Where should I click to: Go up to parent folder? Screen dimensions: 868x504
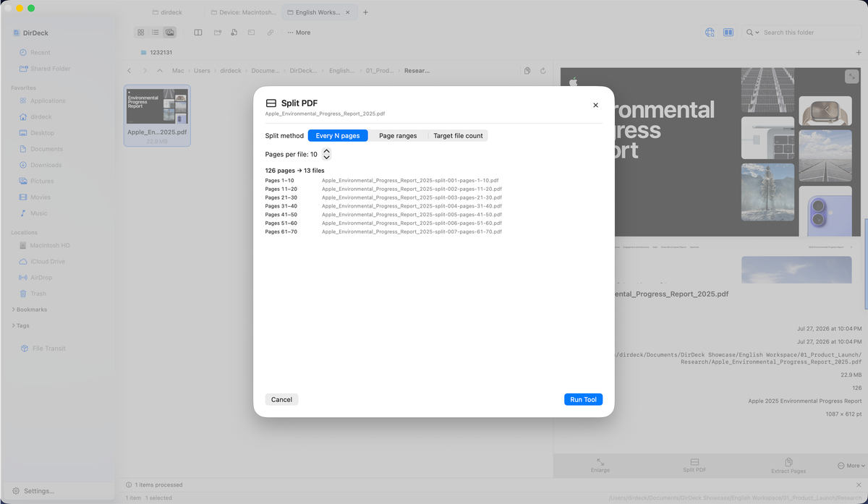click(160, 71)
